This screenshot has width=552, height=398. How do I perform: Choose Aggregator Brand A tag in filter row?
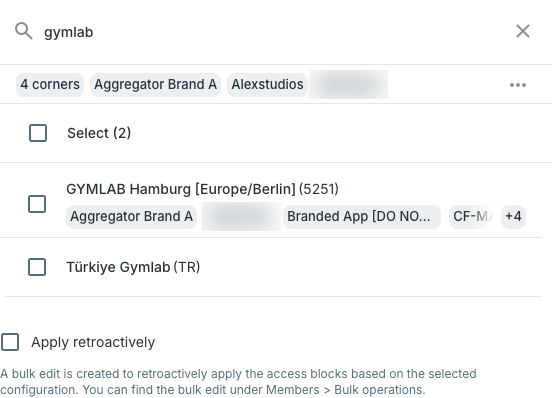coord(155,84)
